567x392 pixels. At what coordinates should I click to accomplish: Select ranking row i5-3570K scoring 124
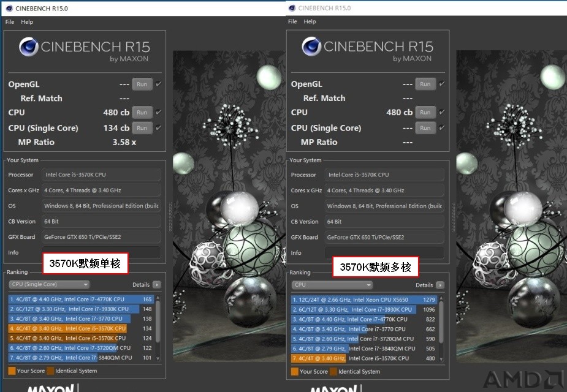[82, 338]
